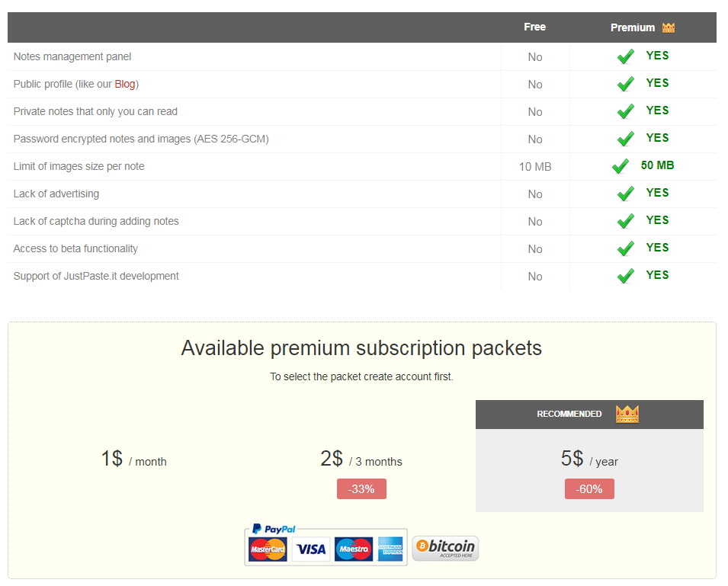728x586 pixels.
Task: Click the VISA payment logo
Action: [311, 549]
